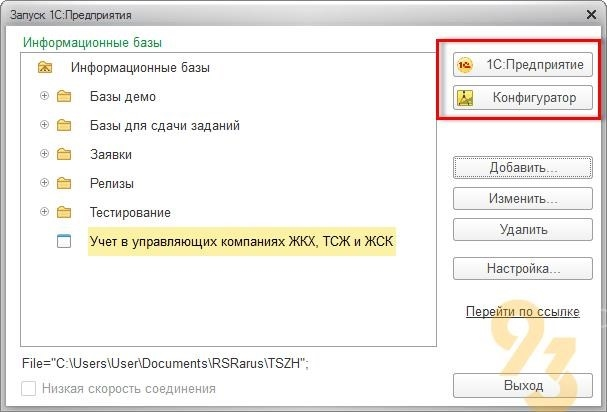Toggle Низкая скорость соединения checkbox

[29, 388]
